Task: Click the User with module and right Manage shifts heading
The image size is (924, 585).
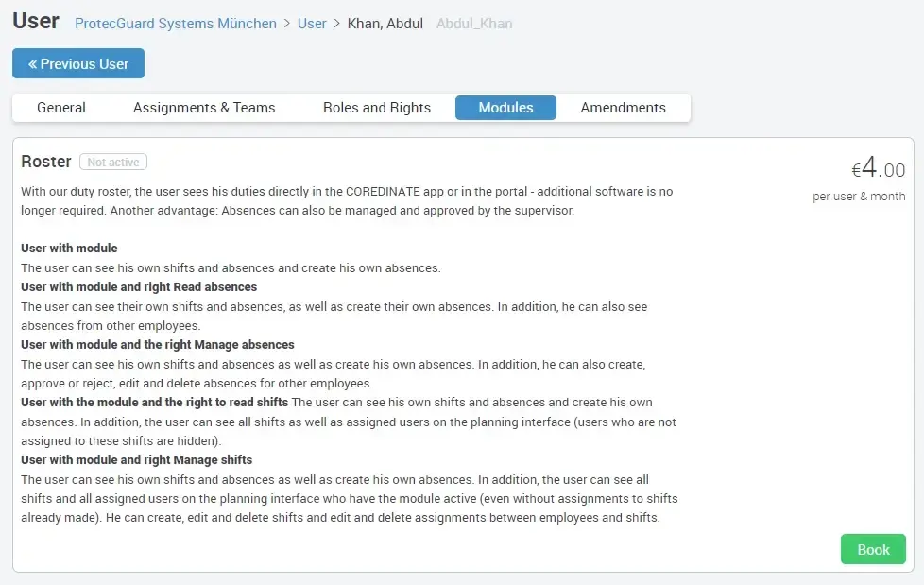Action: 136,460
